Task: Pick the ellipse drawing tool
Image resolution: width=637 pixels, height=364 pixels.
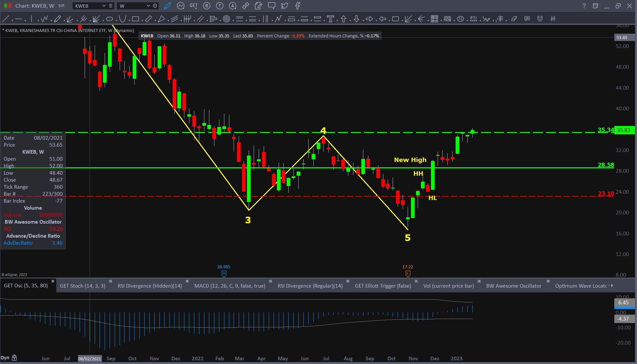Action: 109,19
